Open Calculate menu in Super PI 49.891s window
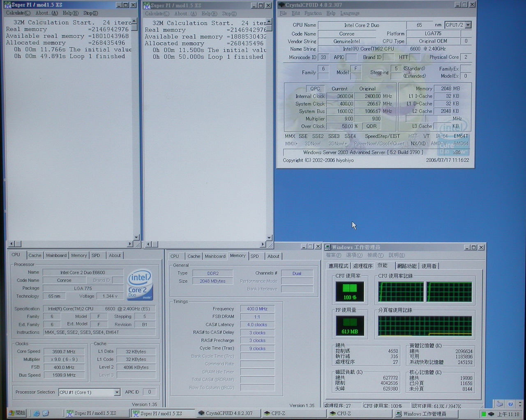This screenshot has width=526, height=420. point(18,13)
